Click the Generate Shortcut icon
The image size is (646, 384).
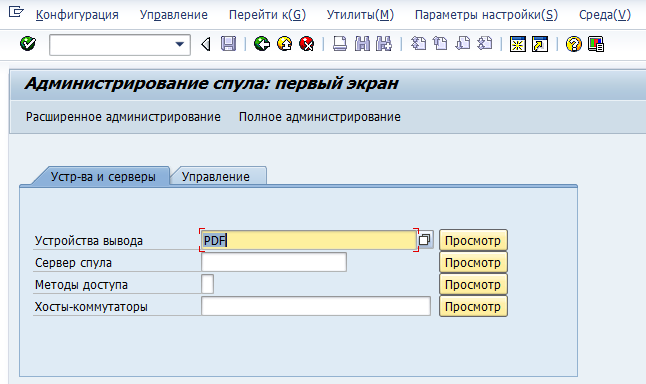tap(540, 44)
